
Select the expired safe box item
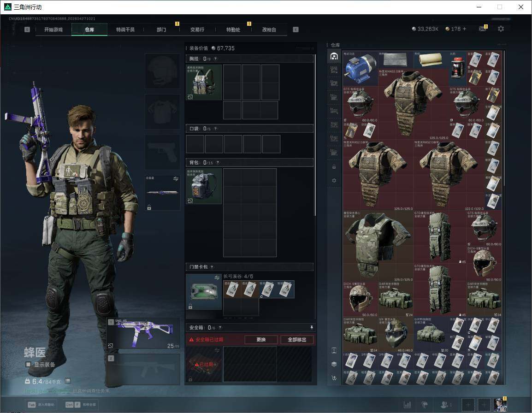click(204, 364)
